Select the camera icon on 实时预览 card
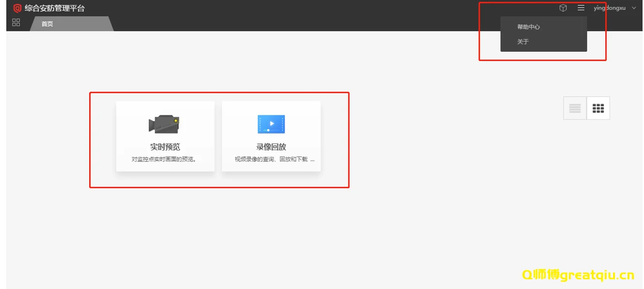The height and width of the screenshot is (289, 644). (x=165, y=123)
